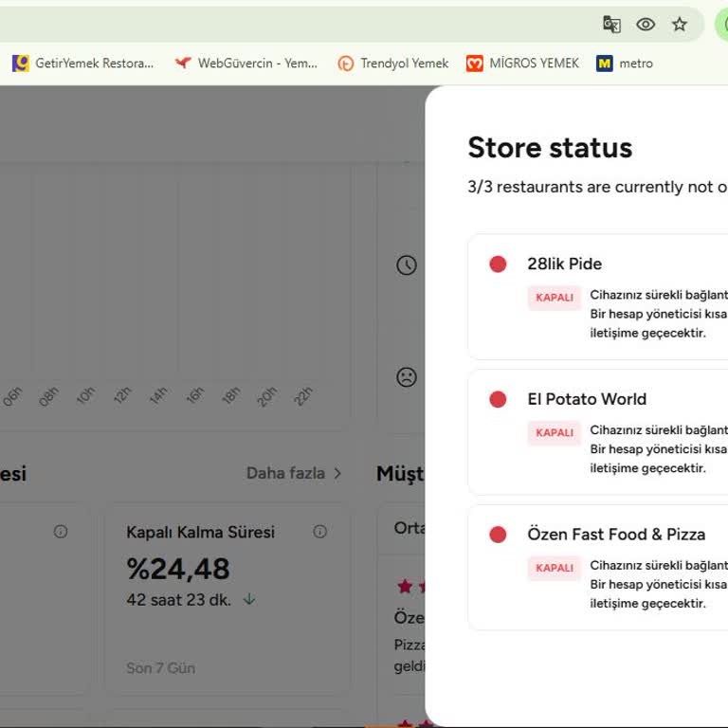Open the GetirYemek Restoran bookmark

(82, 64)
